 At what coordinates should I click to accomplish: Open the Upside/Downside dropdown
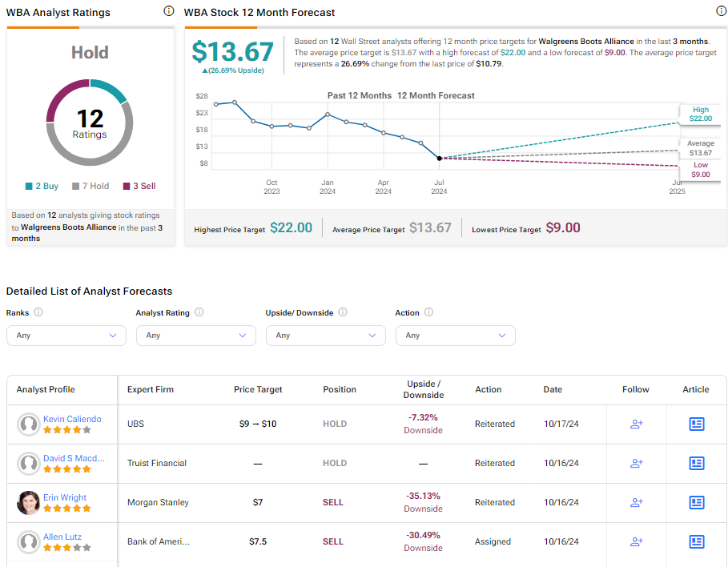325,336
